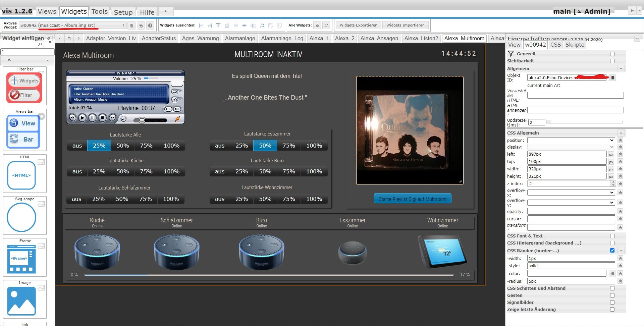Switch to the Alexa_Ansagen view tab
Image resolution: width=644 pixels, height=326 pixels.
click(x=379, y=38)
